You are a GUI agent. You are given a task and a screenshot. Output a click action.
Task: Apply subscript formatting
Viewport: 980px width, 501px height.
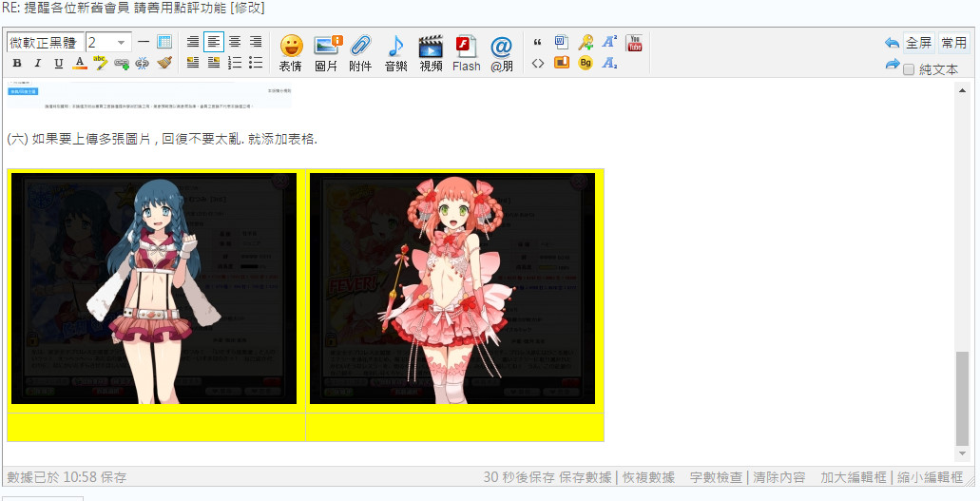(609, 63)
